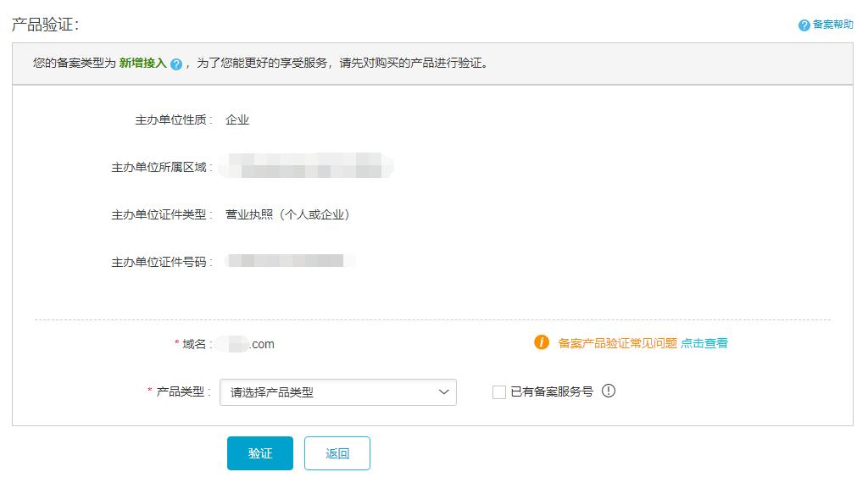Enable the existing filing service number option

[x=498, y=391]
